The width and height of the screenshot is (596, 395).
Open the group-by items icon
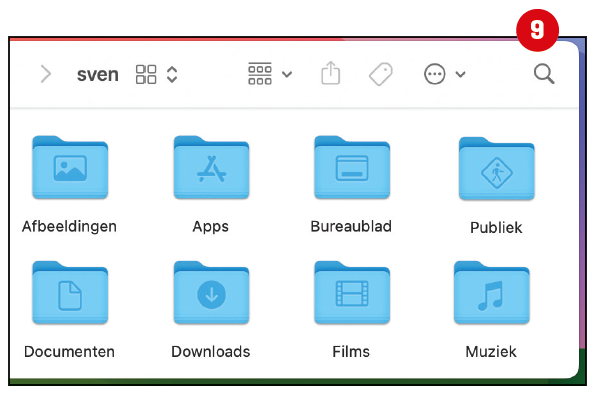260,73
